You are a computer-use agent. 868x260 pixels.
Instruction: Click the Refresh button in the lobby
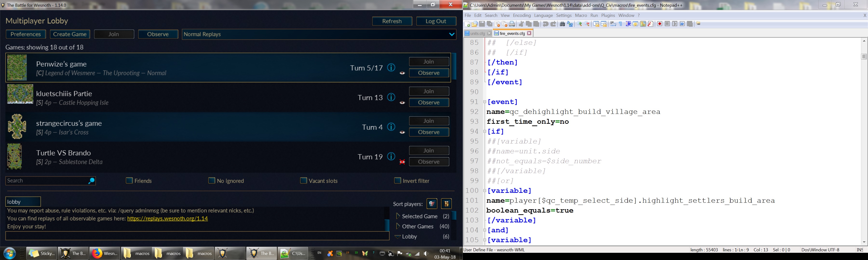tap(392, 21)
